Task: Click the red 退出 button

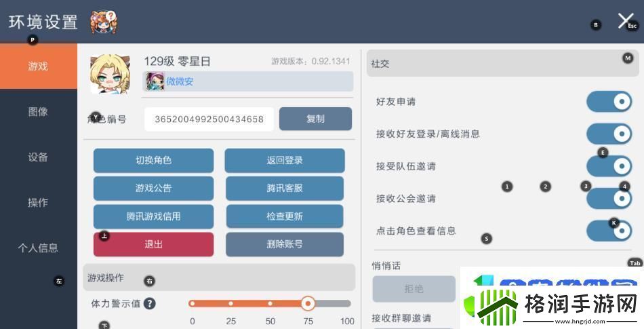Action: coord(154,244)
